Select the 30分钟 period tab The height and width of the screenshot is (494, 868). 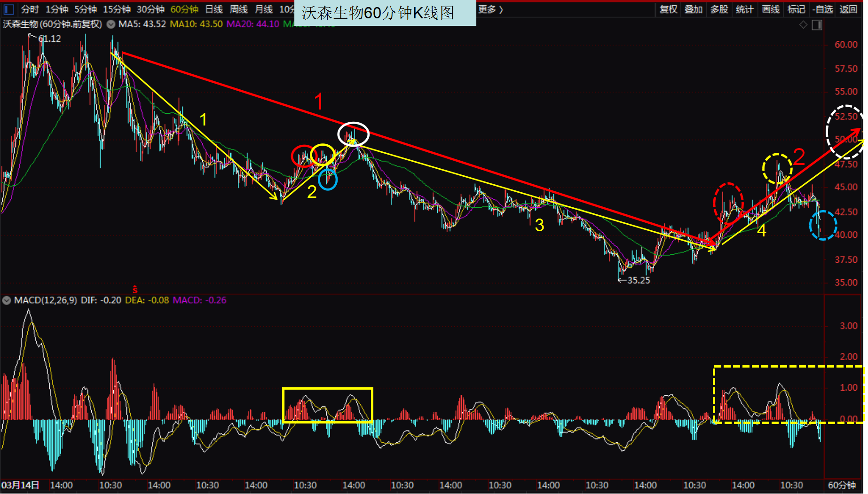(151, 9)
